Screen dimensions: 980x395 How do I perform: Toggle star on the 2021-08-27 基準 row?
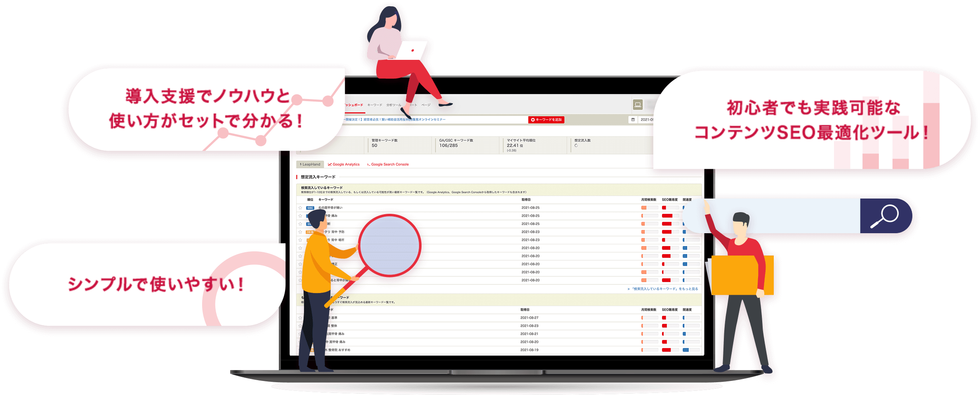[x=300, y=318]
